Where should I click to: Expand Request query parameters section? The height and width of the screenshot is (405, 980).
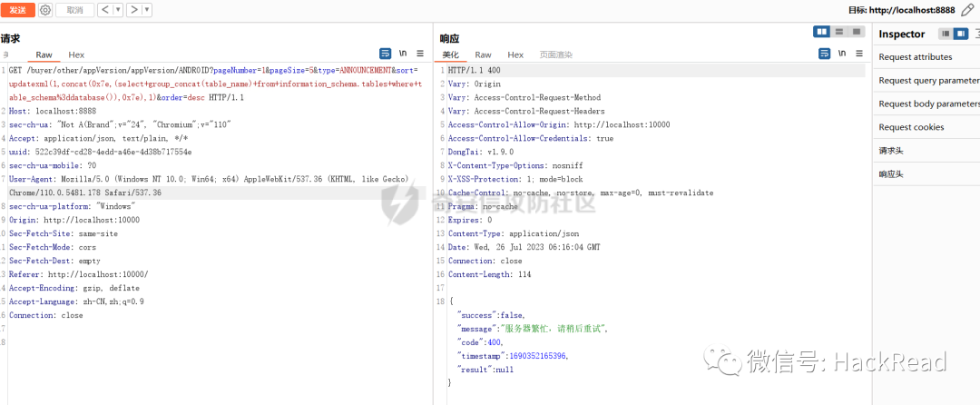tap(926, 81)
